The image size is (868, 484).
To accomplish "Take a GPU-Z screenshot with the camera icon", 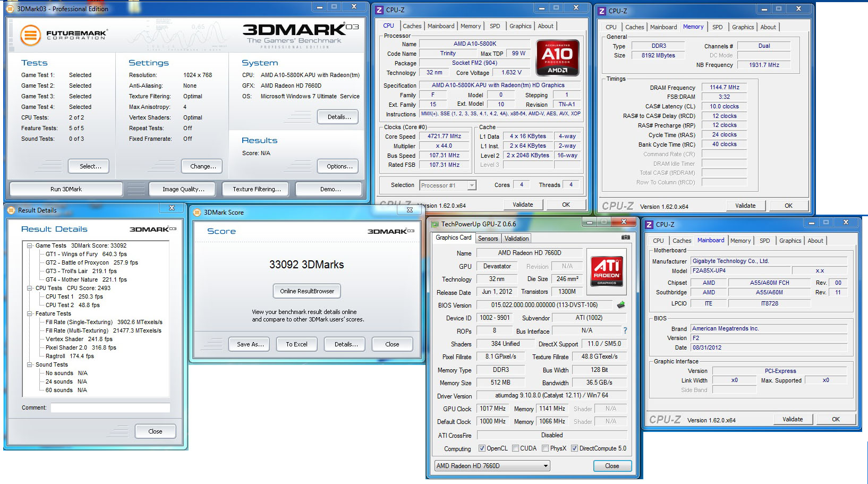I will coord(626,237).
